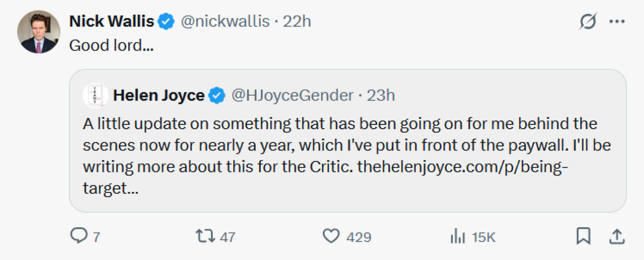Open @nickwallis handle link
644x260 pixels.
tap(225, 21)
